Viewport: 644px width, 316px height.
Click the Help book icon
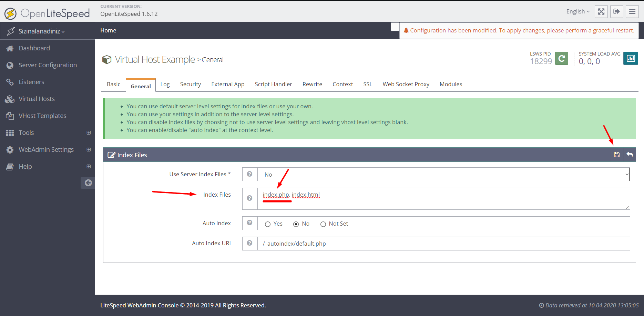pos(10,167)
